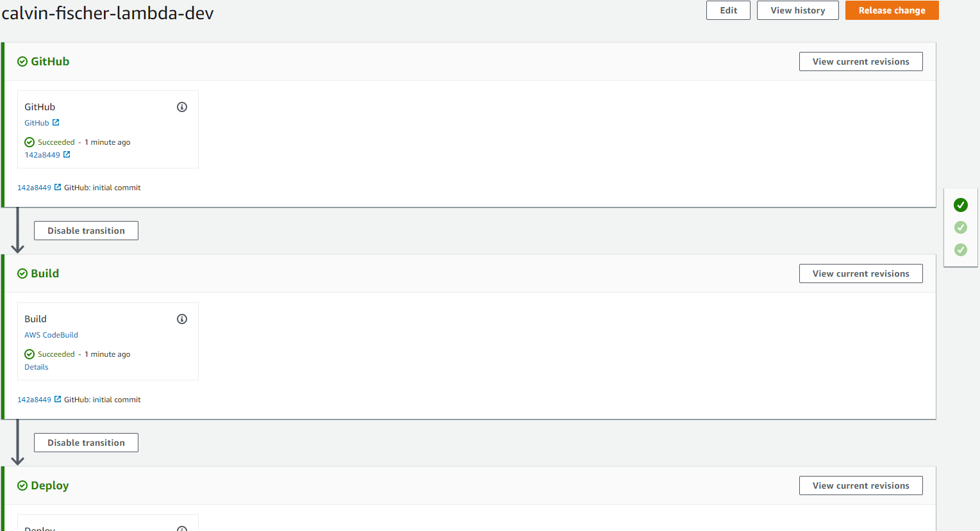This screenshot has height=531, width=980.
Task: Disable transition between GitHub and Build
Action: click(86, 231)
